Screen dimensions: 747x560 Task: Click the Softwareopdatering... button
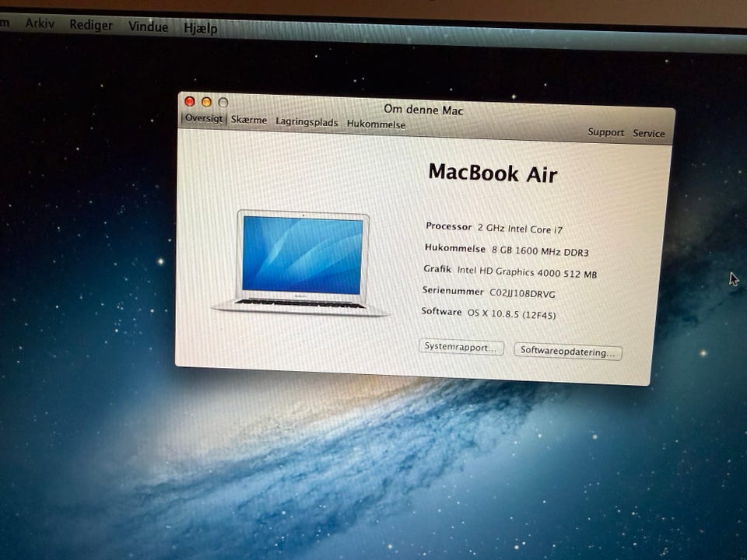(567, 352)
